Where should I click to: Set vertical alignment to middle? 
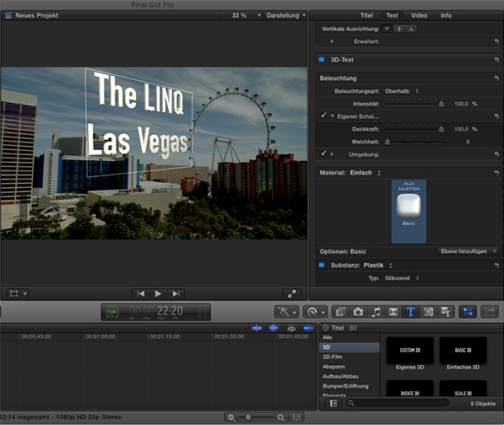[x=399, y=29]
